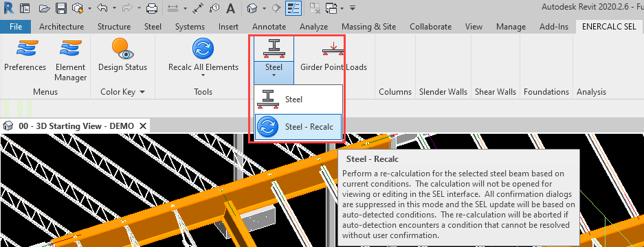644x247 pixels.
Task: Switch to the Insert ribbon tab
Action: pyautogui.click(x=228, y=27)
